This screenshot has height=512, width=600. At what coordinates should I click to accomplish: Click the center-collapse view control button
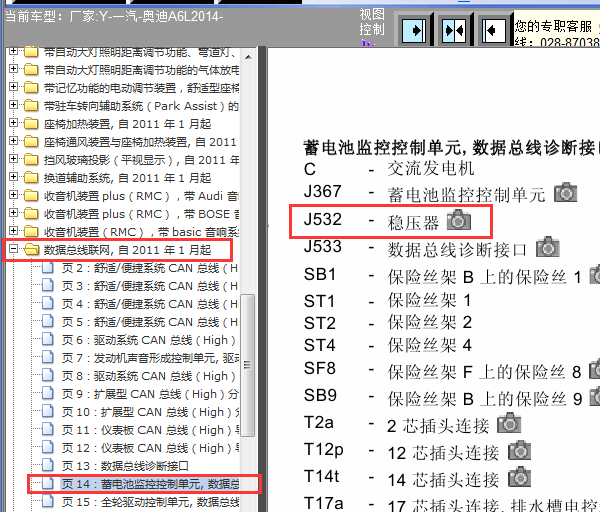point(454,30)
